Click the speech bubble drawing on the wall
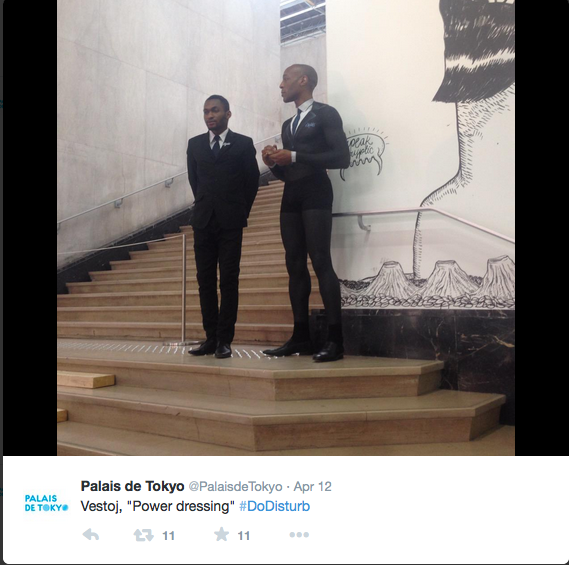The image size is (569, 565). 365,154
